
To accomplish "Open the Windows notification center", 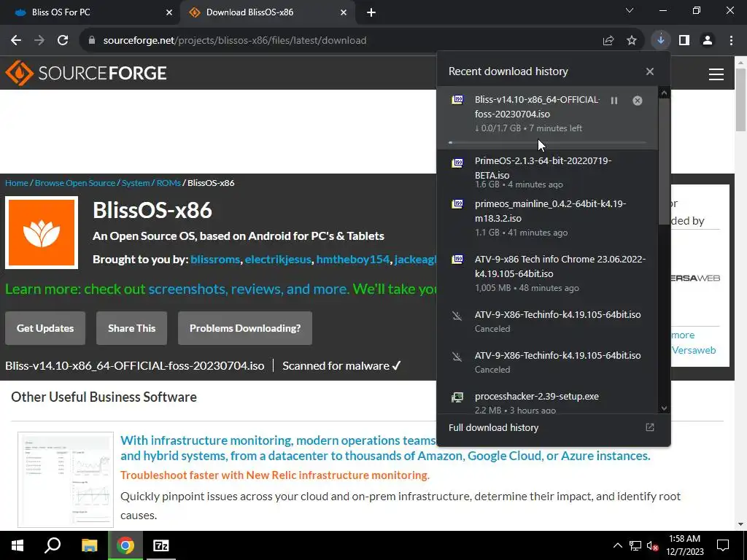I will pyautogui.click(x=723, y=545).
